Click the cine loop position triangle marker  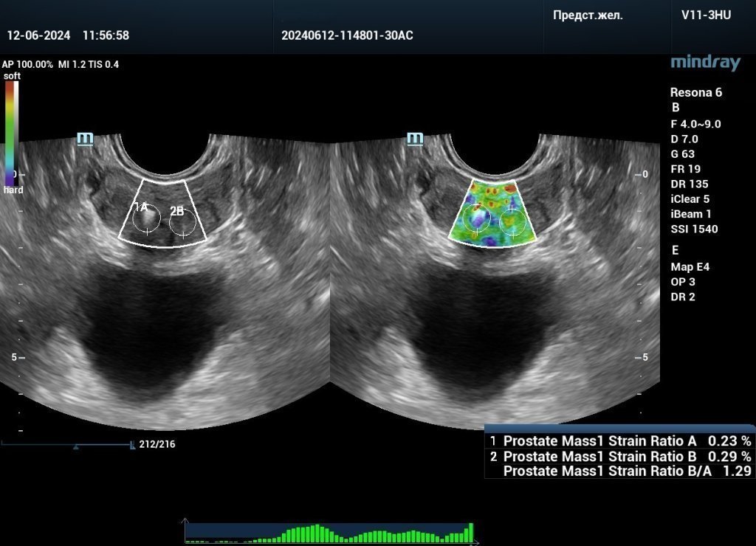pyautogui.click(x=75, y=446)
